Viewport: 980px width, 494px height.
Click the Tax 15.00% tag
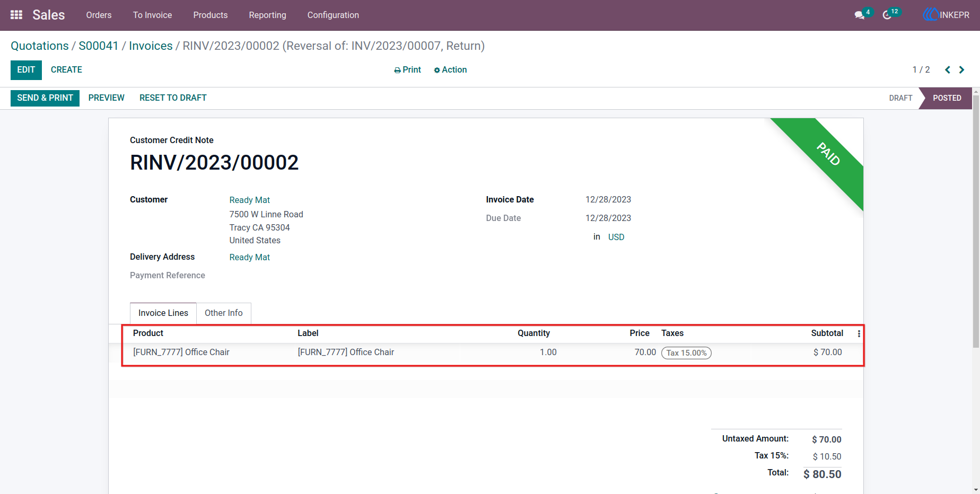(686, 353)
